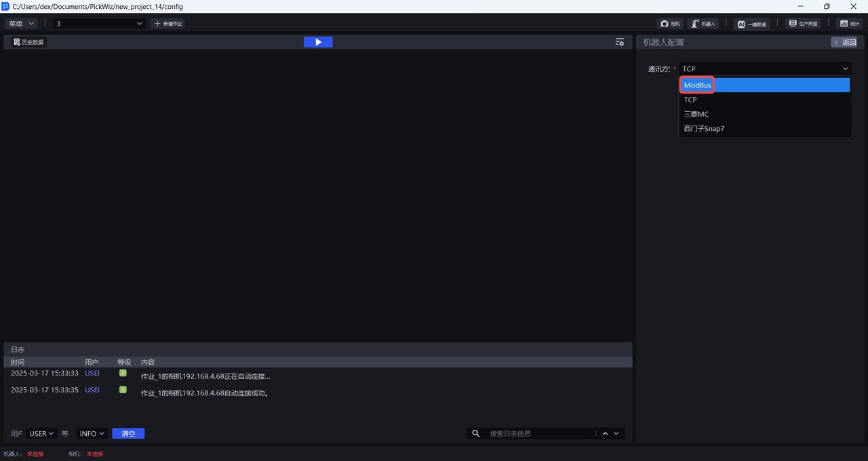Viewport: 868px width, 461px height.
Task: Open the camera (相机) settings
Action: tap(670, 24)
